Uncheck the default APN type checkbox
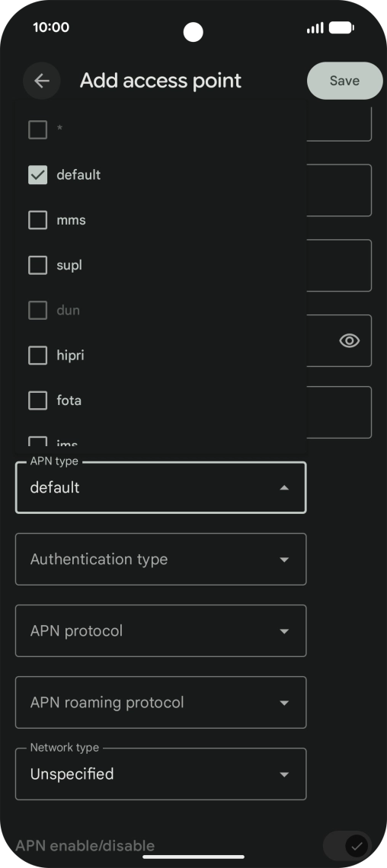 (x=37, y=175)
